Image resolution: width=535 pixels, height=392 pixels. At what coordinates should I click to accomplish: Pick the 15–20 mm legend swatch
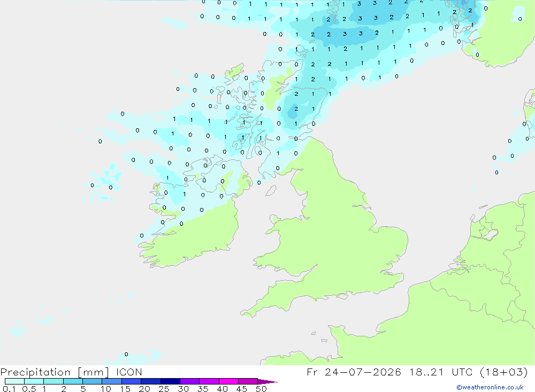click(132, 381)
